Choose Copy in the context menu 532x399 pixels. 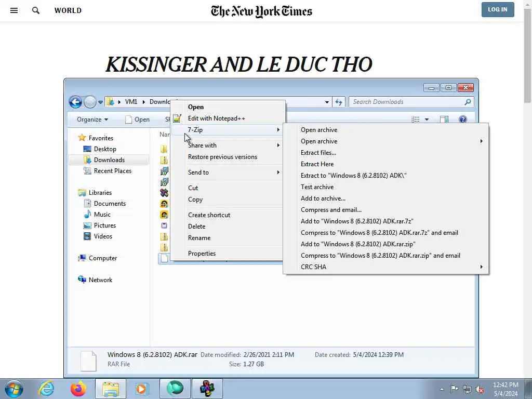(228, 199)
